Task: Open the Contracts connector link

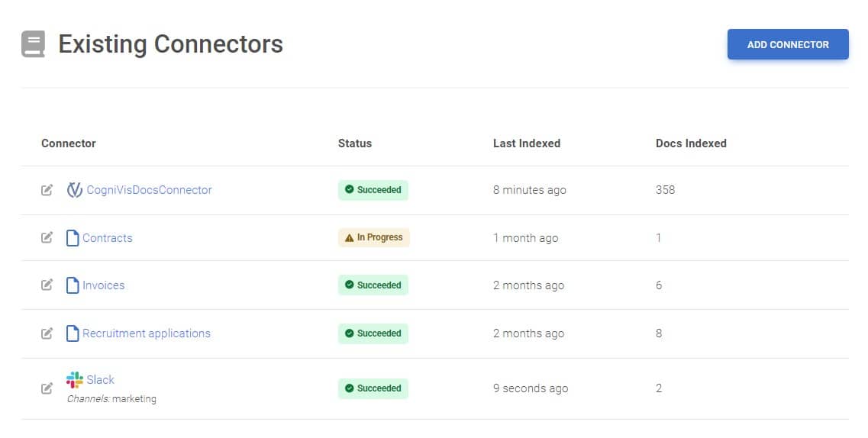Action: 108,238
